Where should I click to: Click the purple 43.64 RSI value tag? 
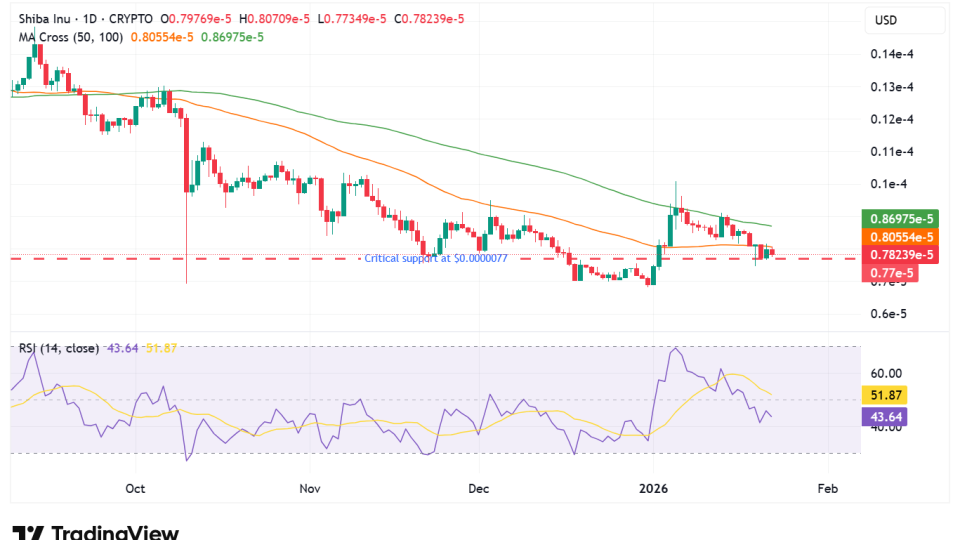(x=884, y=416)
